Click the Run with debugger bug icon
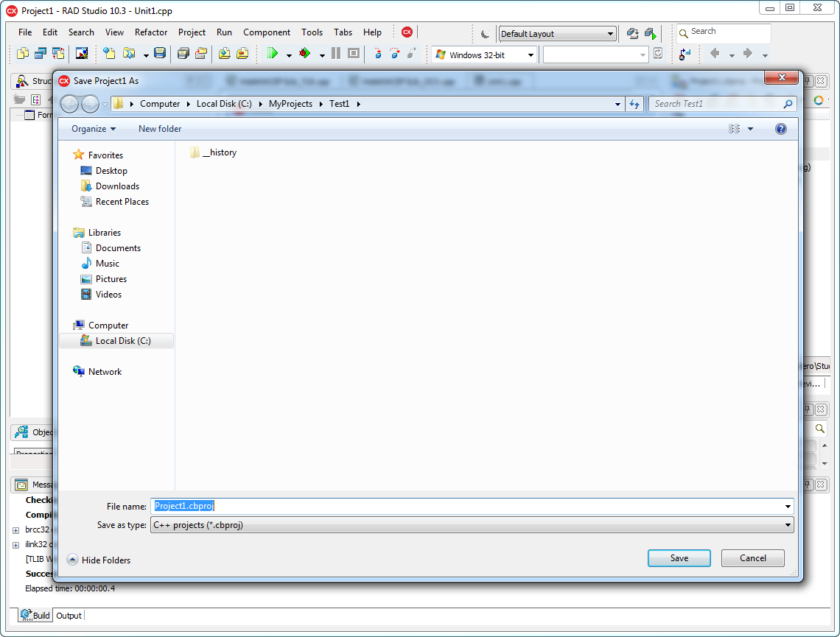 point(305,54)
